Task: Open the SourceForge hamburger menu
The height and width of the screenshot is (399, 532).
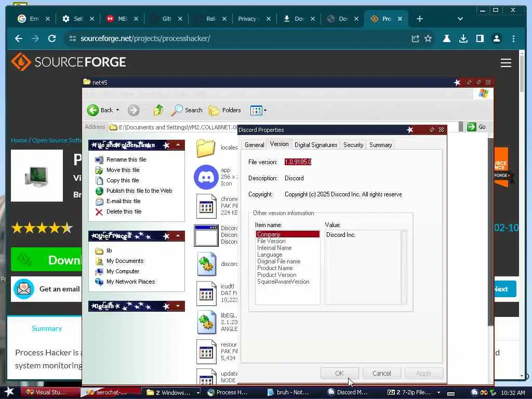Action: 506,62
